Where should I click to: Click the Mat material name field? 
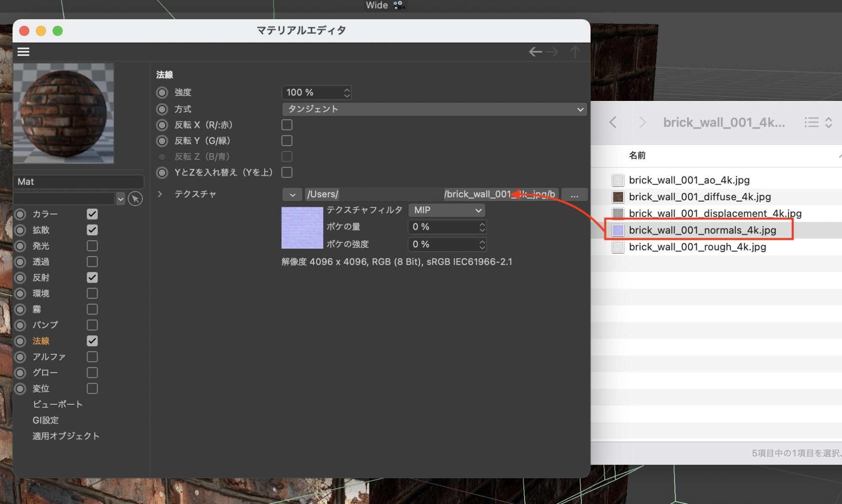coord(79,182)
